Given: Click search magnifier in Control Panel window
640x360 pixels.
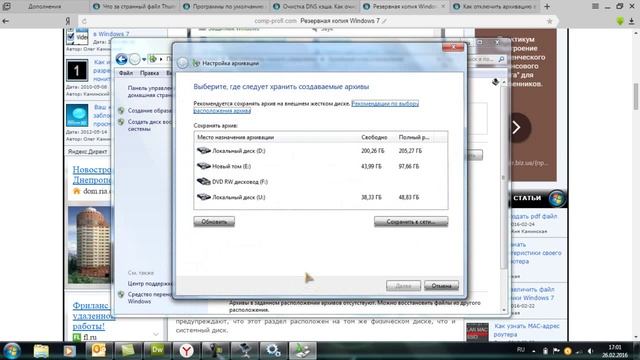Looking at the screenshot, I should (x=501, y=59).
